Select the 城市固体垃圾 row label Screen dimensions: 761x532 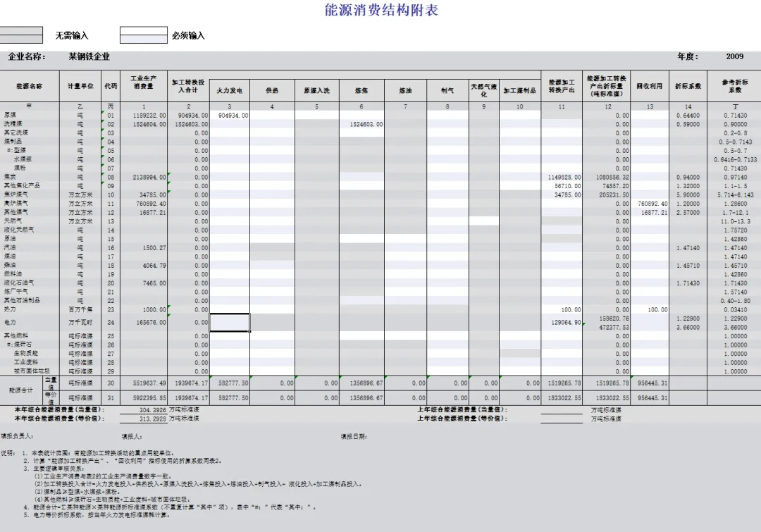[32, 371]
